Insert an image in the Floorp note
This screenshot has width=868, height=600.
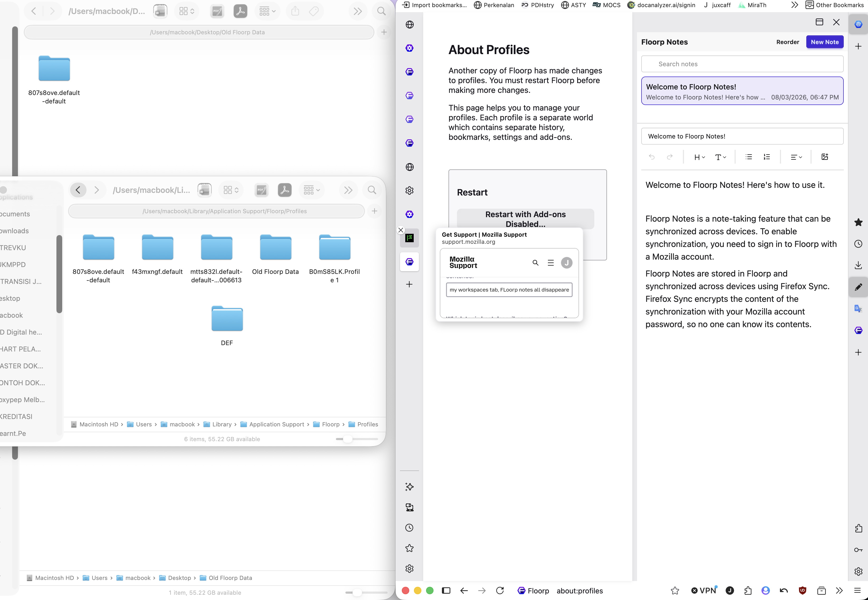coord(825,157)
